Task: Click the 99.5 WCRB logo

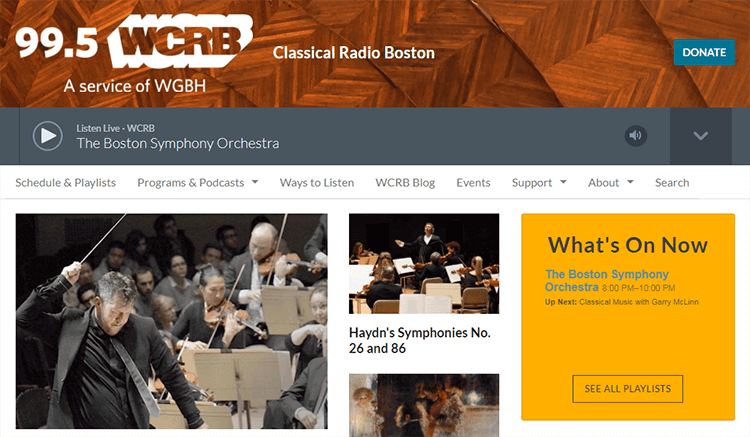Action: [134, 41]
